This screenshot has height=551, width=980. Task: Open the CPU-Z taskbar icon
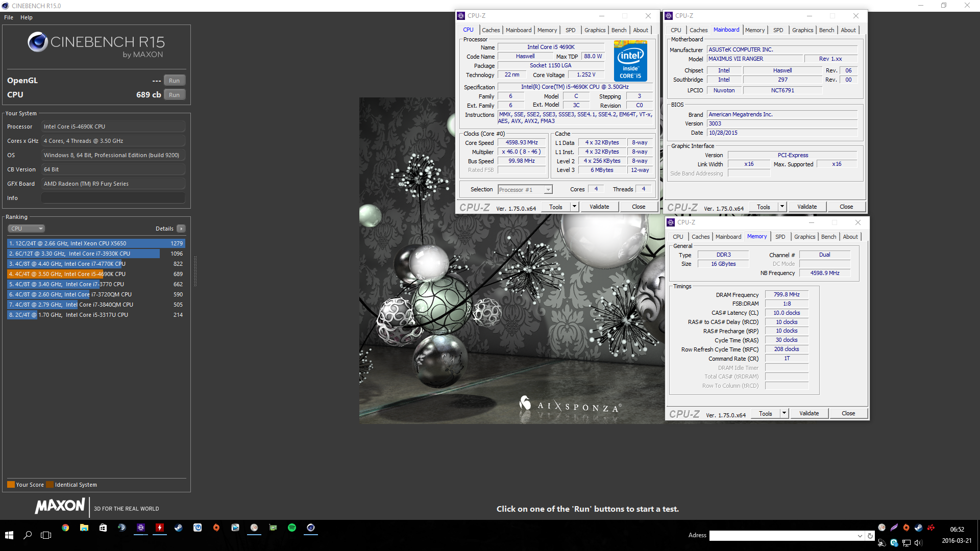click(x=141, y=528)
